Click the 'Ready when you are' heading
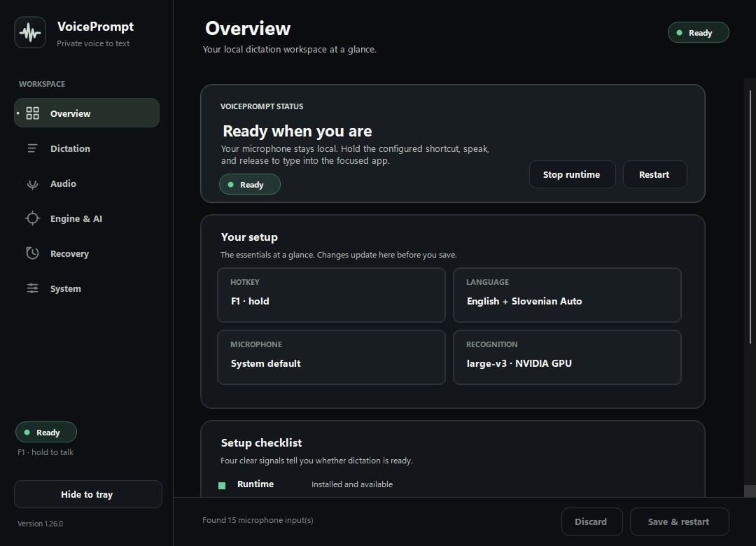 [x=297, y=131]
